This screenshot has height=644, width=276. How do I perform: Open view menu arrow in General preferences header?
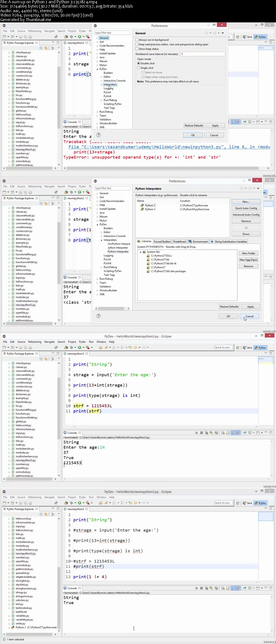223,33
